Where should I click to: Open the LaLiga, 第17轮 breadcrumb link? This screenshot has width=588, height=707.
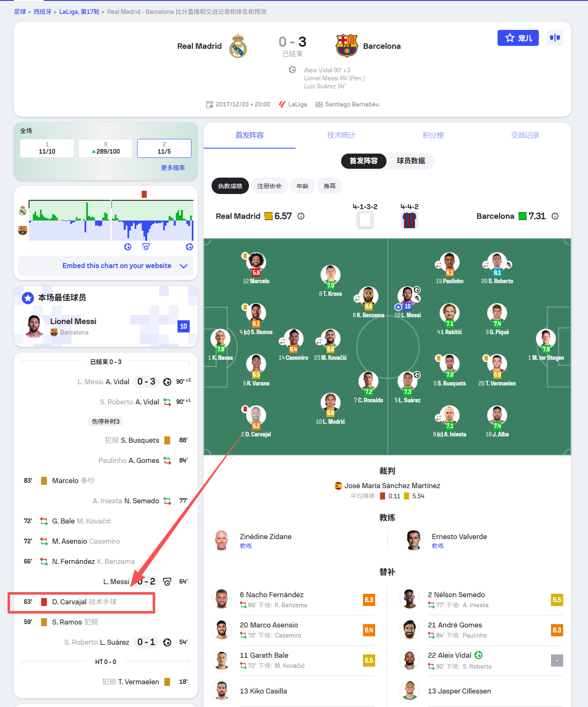[x=79, y=12]
